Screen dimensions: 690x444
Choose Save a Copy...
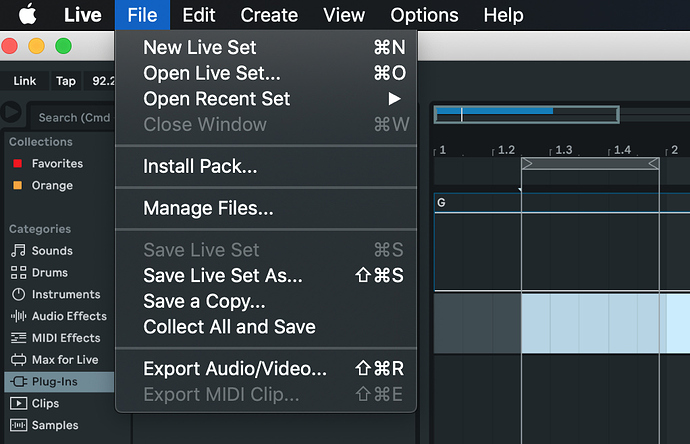tap(266, 301)
